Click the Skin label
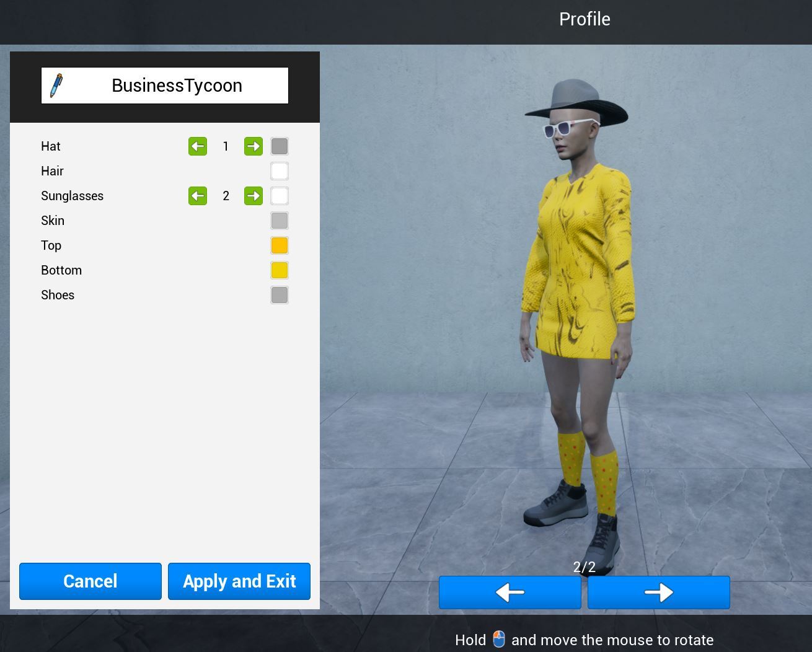The width and height of the screenshot is (812, 652). [53, 221]
